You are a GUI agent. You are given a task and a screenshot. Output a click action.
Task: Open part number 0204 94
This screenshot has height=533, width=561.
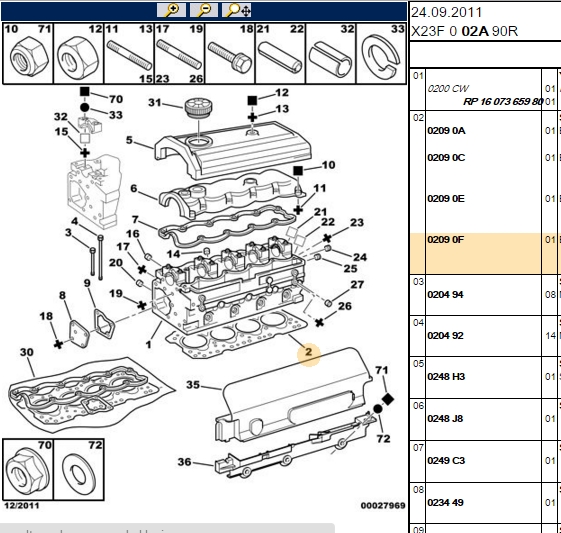[445, 294]
